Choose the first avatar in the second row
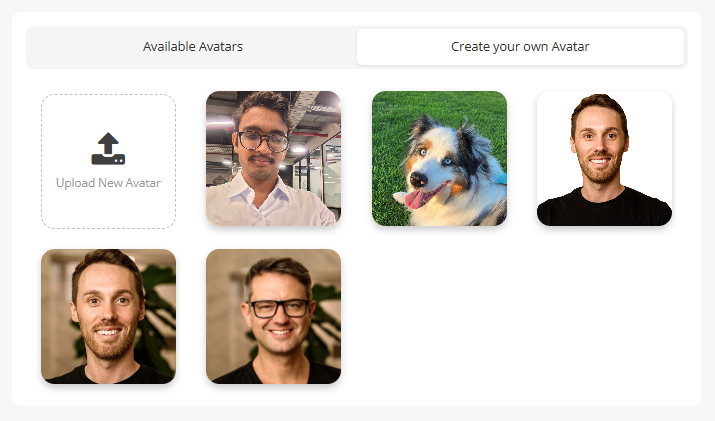The width and height of the screenshot is (715, 421). click(x=108, y=316)
